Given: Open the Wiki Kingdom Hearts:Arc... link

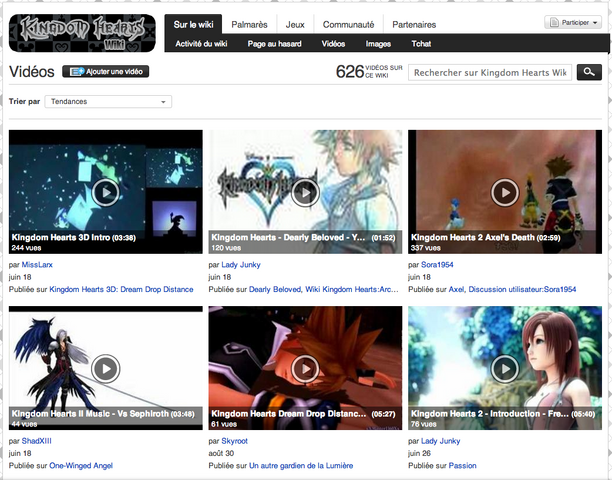Looking at the screenshot, I should click(x=352, y=289).
